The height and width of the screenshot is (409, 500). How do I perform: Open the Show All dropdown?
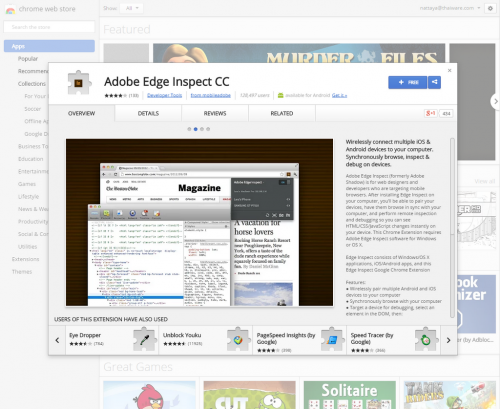click(132, 8)
